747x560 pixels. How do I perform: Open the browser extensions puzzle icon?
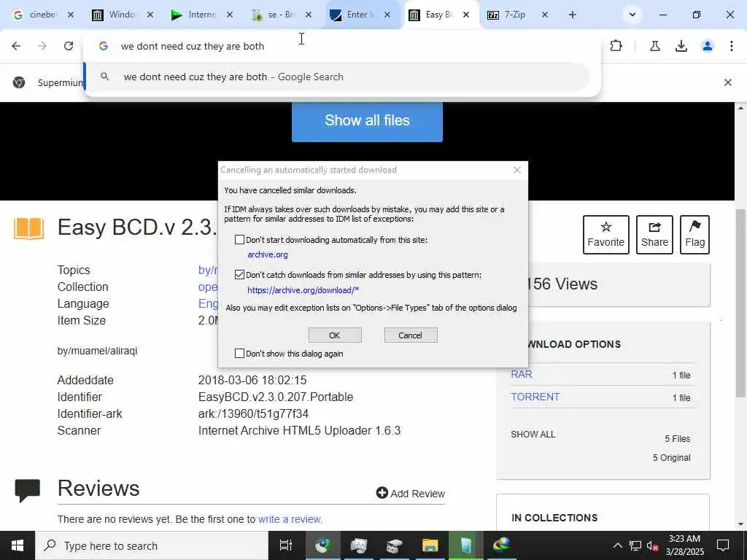click(616, 46)
